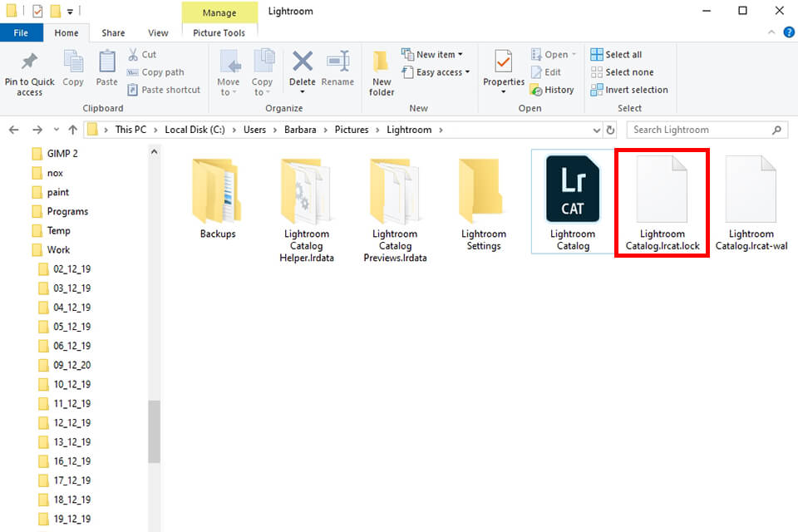The width and height of the screenshot is (798, 532).
Task: Click the Pin to Quick access icon
Action: pos(29,63)
